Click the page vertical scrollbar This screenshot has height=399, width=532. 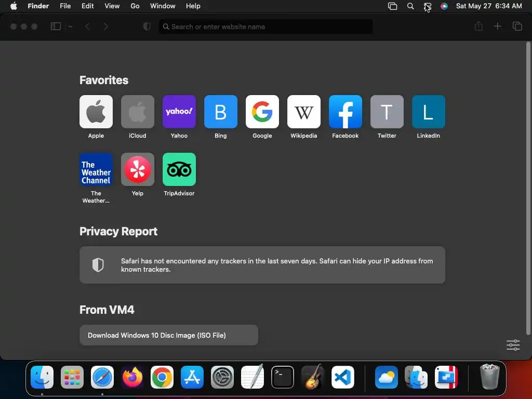pos(528,189)
